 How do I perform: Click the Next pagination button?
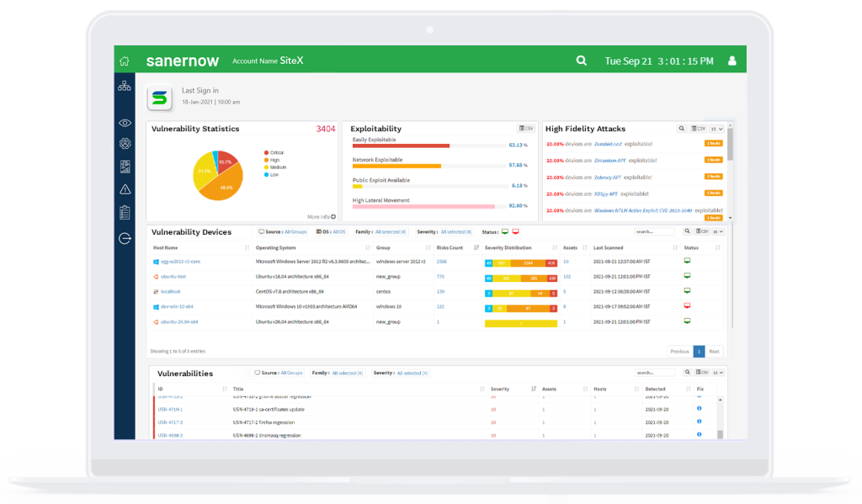[x=714, y=352]
